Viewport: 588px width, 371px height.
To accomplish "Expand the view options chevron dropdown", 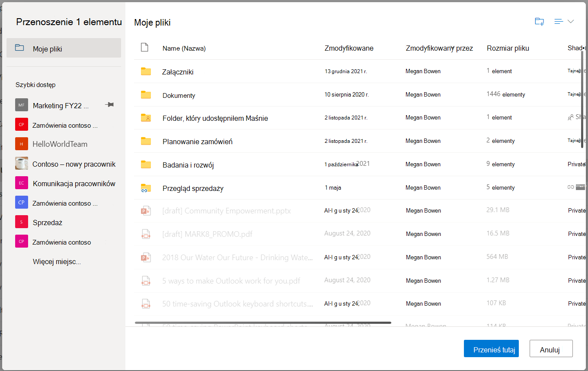I will tap(570, 22).
